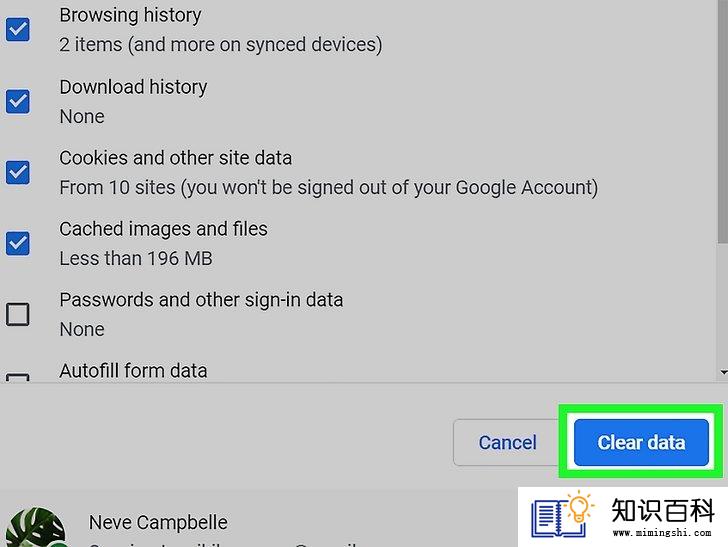Click the Autofill form data label

133,371
